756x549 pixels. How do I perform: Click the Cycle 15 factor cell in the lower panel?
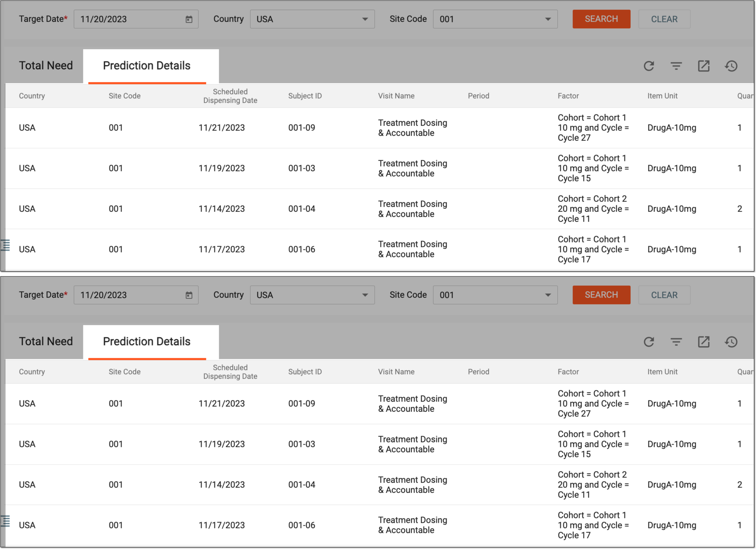pos(593,444)
